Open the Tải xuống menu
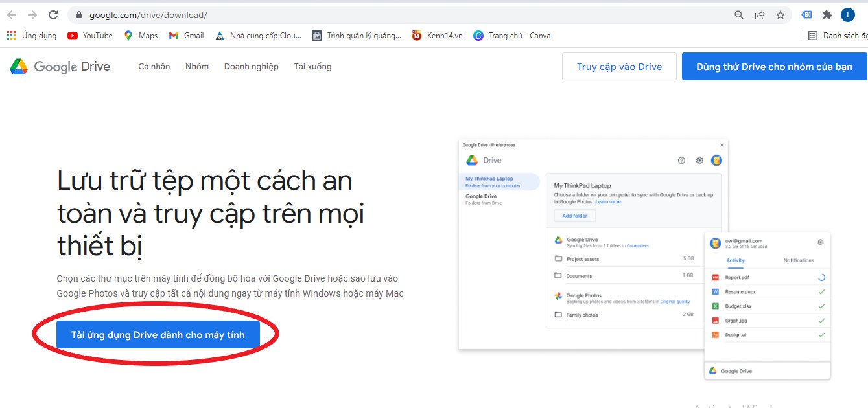This screenshot has height=408, width=868. point(312,66)
